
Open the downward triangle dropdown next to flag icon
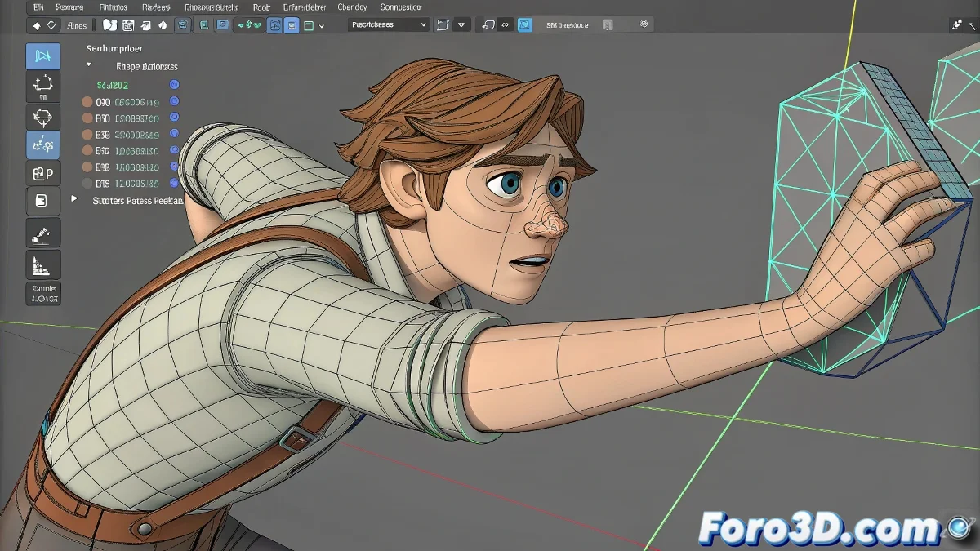click(x=461, y=25)
